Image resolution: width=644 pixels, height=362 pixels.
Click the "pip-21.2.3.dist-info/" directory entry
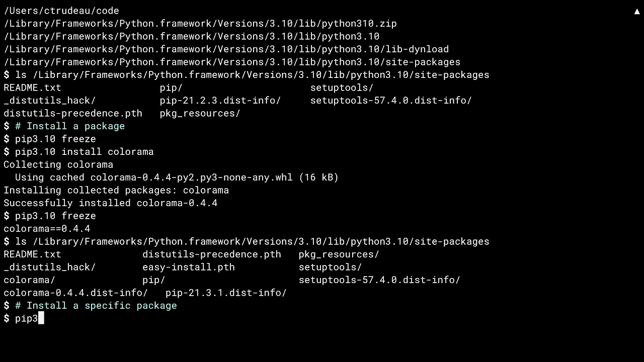point(220,101)
